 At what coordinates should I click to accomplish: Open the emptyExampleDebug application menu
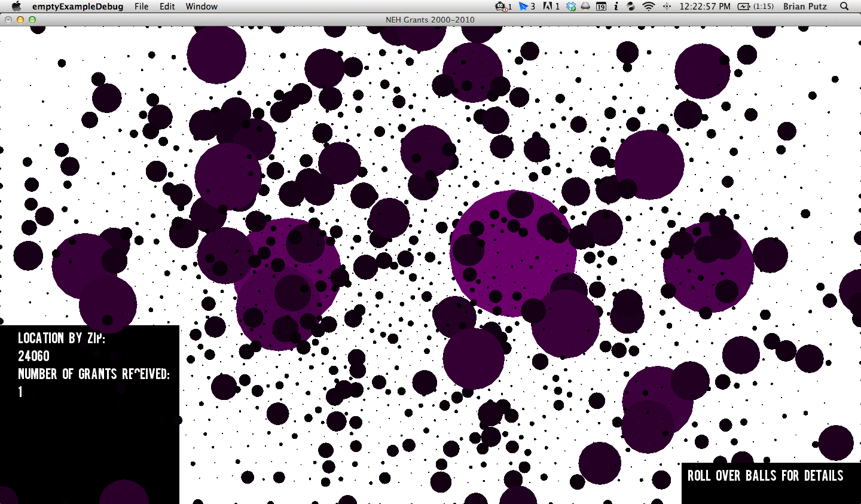coord(78,7)
